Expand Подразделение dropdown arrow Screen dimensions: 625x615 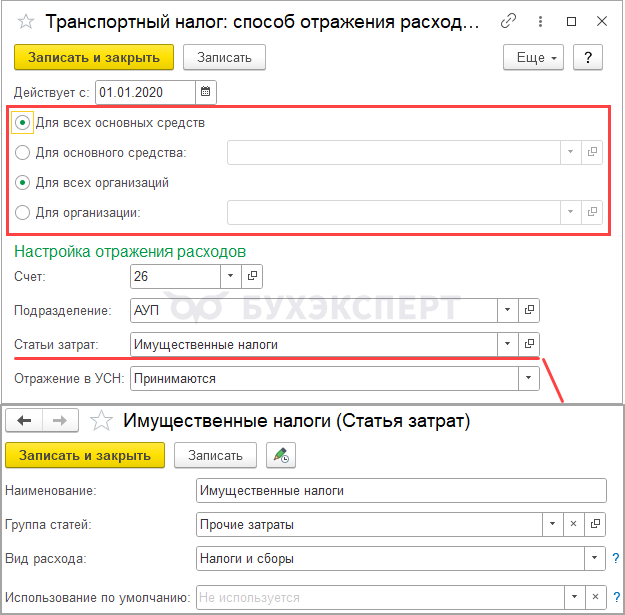508,310
